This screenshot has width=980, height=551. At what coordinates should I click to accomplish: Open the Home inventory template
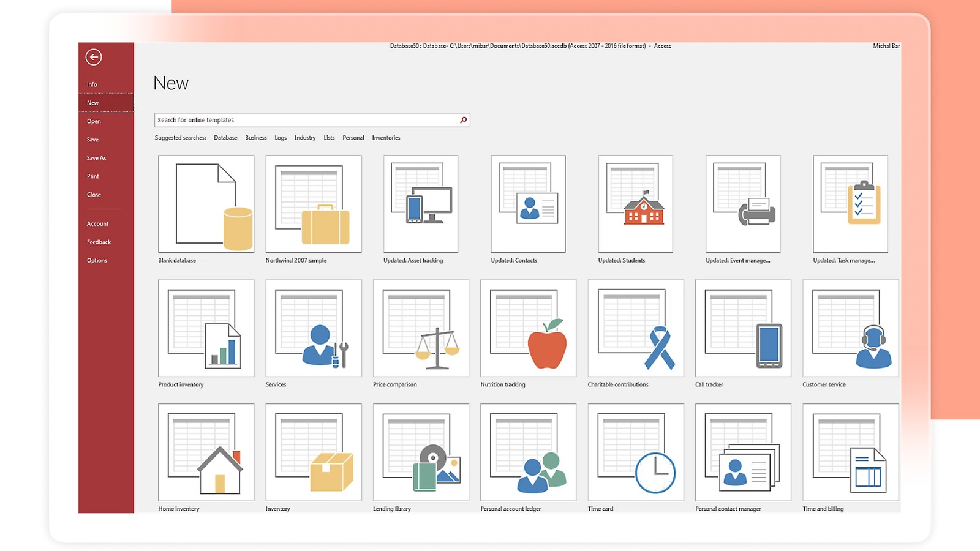pyautogui.click(x=206, y=452)
